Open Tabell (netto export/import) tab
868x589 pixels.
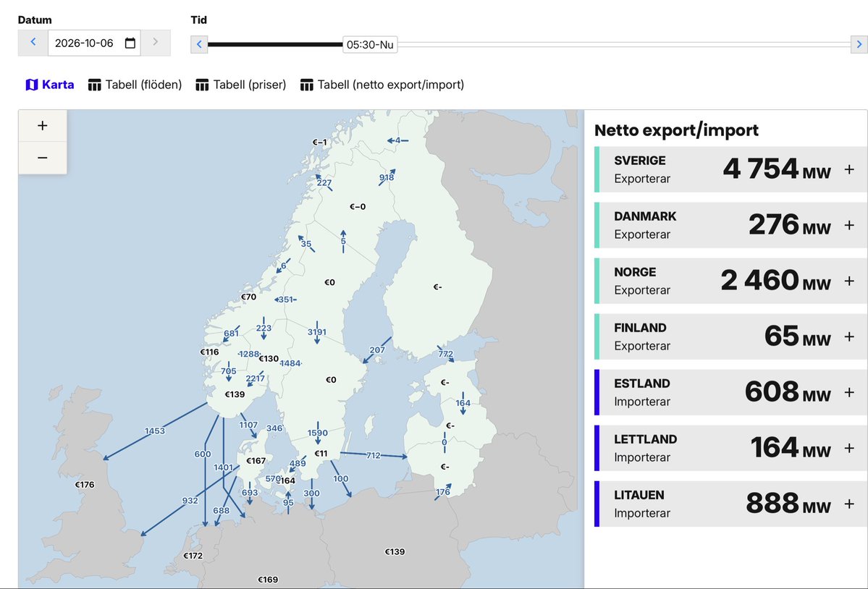(x=382, y=85)
